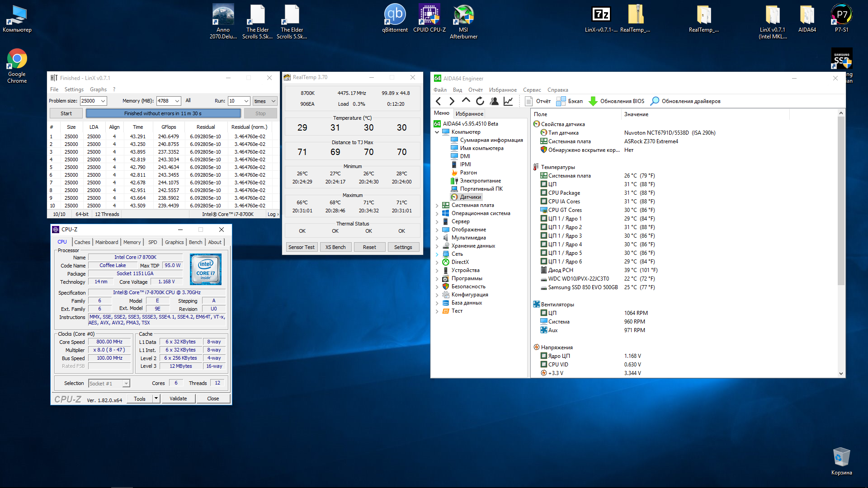Open AIDA64 Сервис menu
This screenshot has width=868, height=488.
[x=532, y=90]
